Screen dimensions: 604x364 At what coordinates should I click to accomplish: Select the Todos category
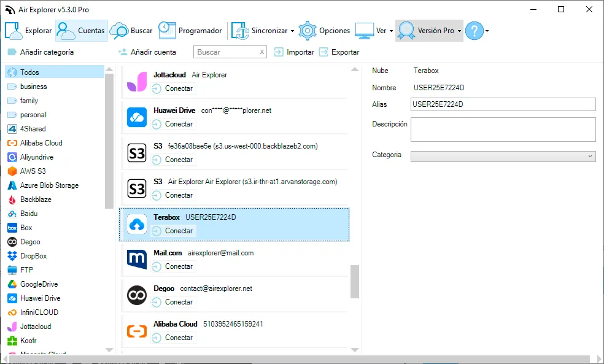coord(55,72)
